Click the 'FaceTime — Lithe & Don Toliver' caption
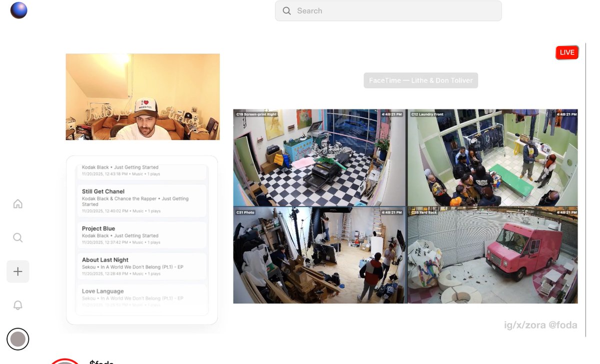This screenshot has height=364, width=600. 420,80
